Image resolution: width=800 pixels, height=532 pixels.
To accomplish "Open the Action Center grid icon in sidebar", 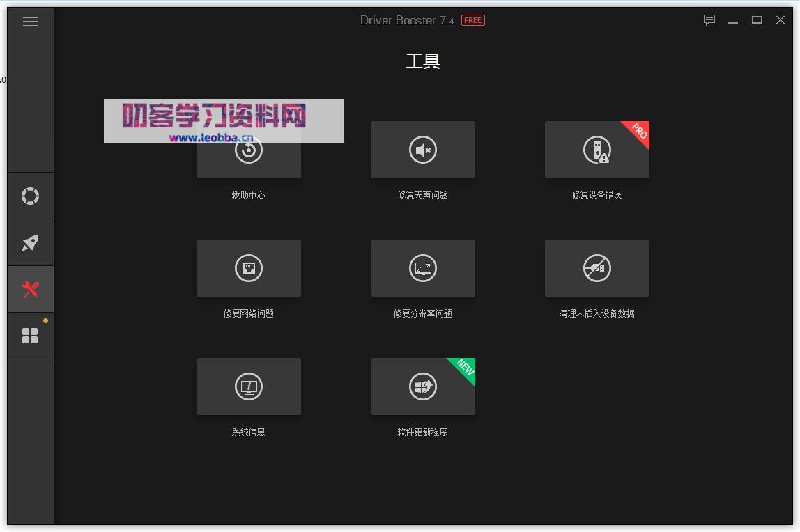I will pyautogui.click(x=30, y=336).
